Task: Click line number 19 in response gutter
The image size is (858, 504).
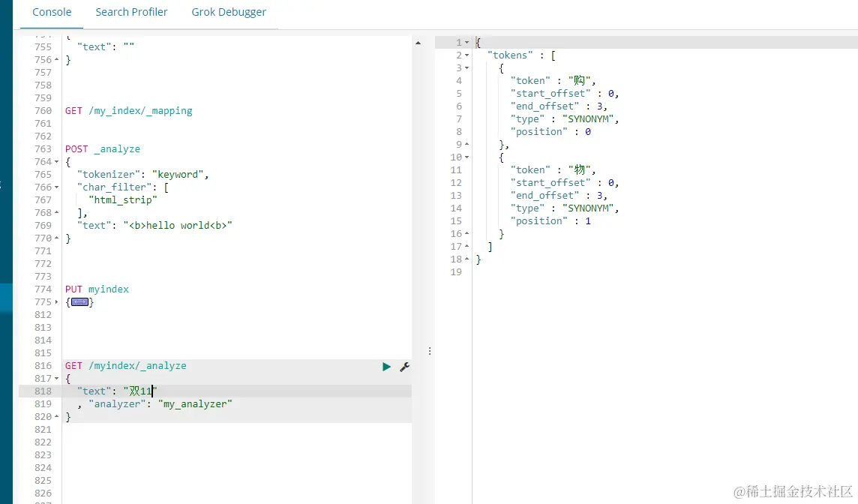Action: [456, 272]
